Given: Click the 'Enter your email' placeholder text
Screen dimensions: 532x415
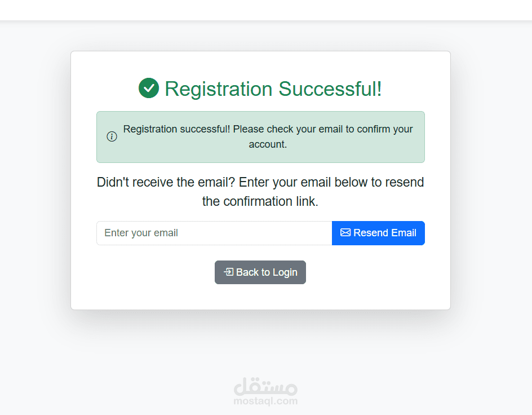Looking at the screenshot, I should pyautogui.click(x=141, y=233).
